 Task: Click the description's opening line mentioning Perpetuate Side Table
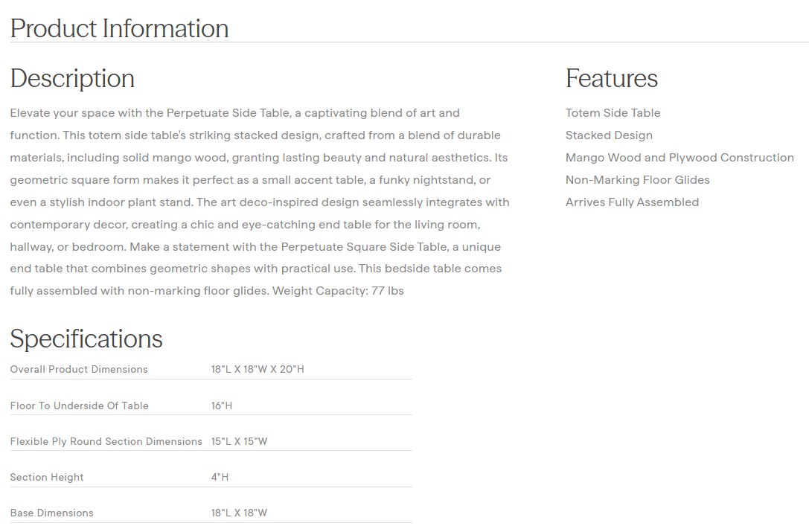pyautogui.click(x=234, y=113)
